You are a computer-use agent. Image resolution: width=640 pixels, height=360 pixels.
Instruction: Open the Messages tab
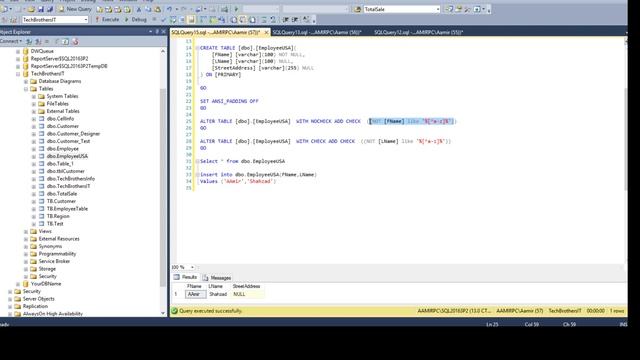pos(217,278)
